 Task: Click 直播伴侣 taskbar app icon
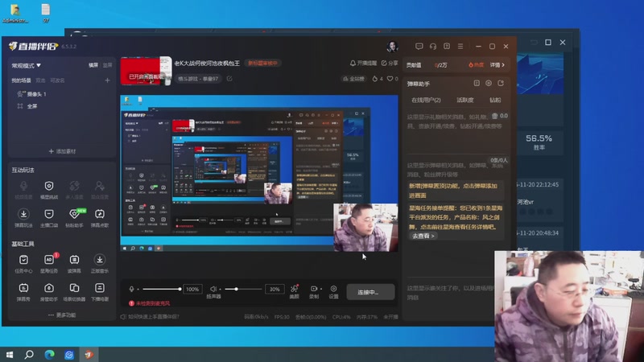coord(89,354)
